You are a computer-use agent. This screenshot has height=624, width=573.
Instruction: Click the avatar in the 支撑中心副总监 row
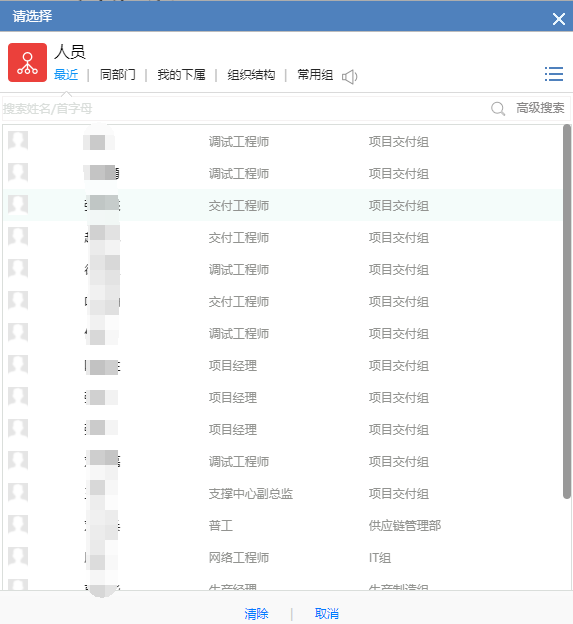point(18,493)
